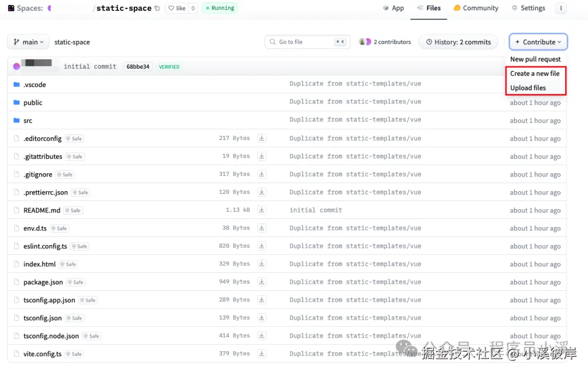This screenshot has height=372, width=588.
Task: Click the static-space breadcrumb link
Action: coord(72,42)
